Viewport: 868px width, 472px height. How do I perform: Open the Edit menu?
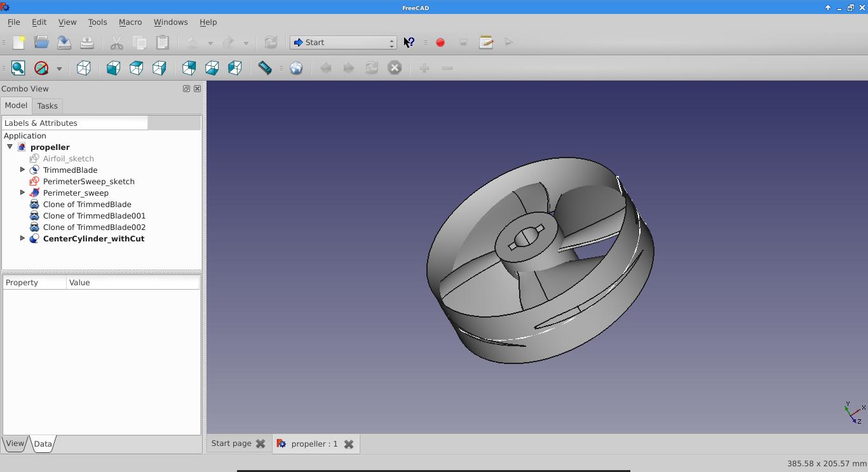click(39, 22)
